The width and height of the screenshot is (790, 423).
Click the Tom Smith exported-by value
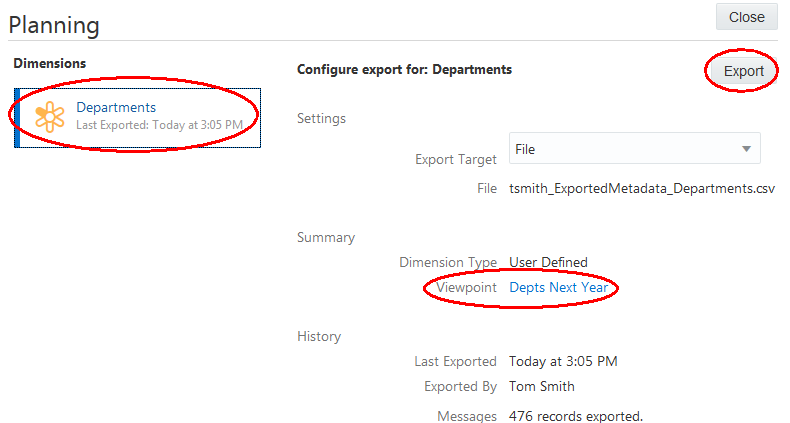[x=541, y=386]
